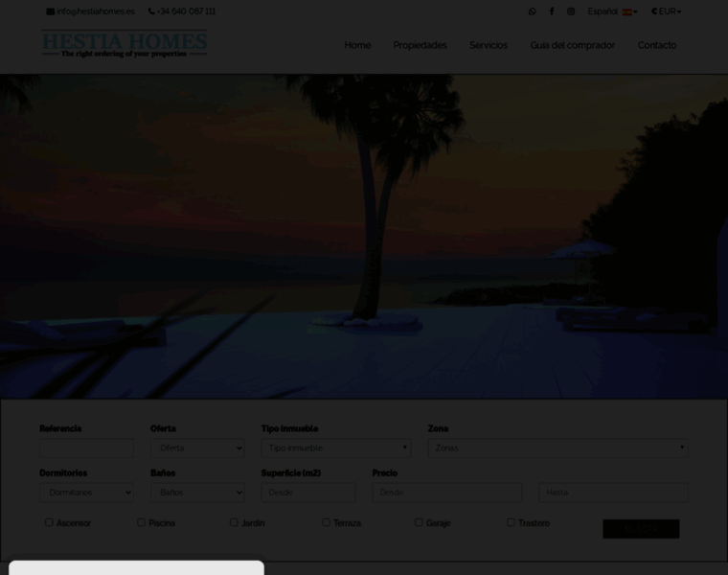Open the Zonas dropdown
The width and height of the screenshot is (728, 575).
pyautogui.click(x=558, y=448)
